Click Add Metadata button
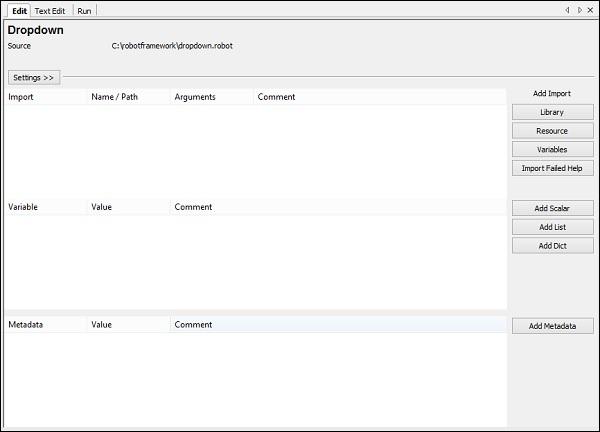This screenshot has height=432, width=600. pos(553,326)
